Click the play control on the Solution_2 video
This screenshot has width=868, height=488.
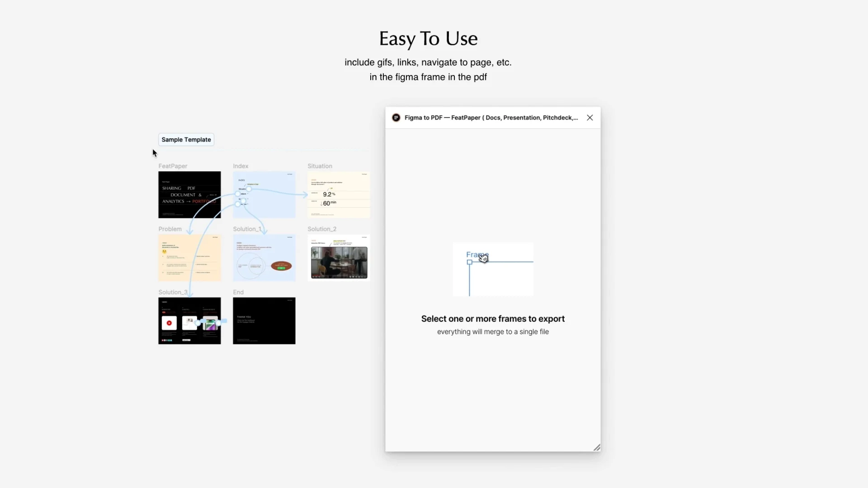(314, 277)
